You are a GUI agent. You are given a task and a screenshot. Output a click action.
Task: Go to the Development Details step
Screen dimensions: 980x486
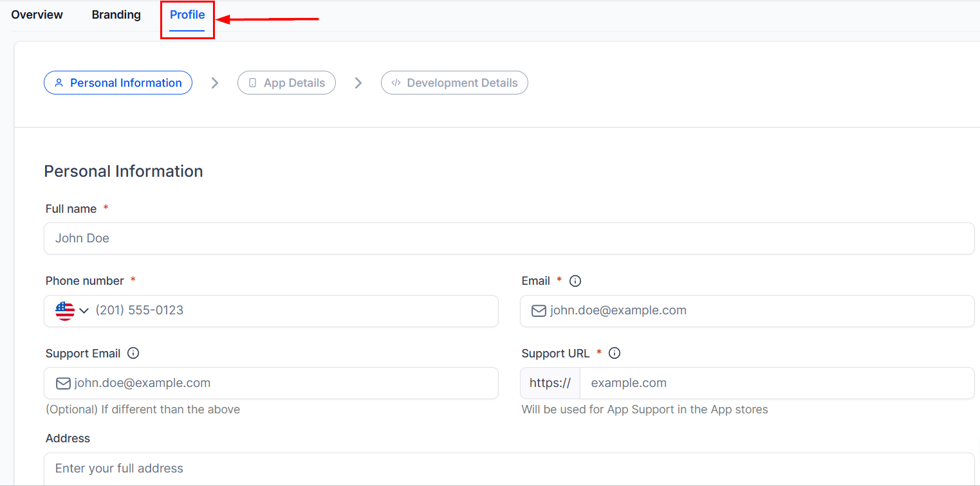tap(454, 83)
